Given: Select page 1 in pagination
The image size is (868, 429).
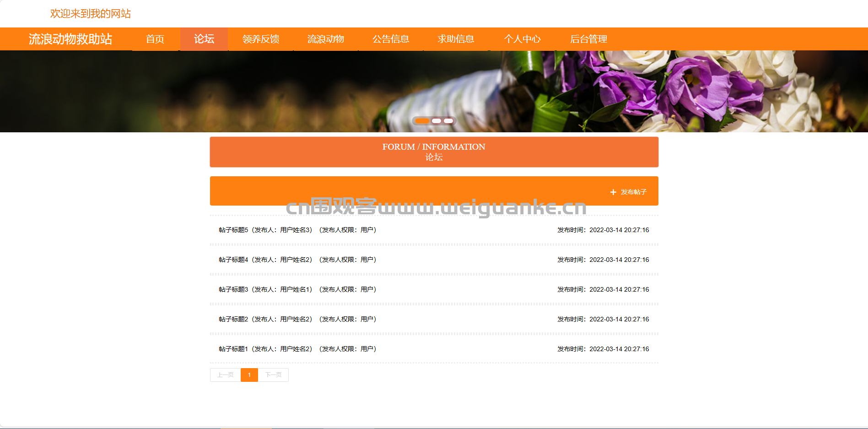Looking at the screenshot, I should [x=249, y=375].
